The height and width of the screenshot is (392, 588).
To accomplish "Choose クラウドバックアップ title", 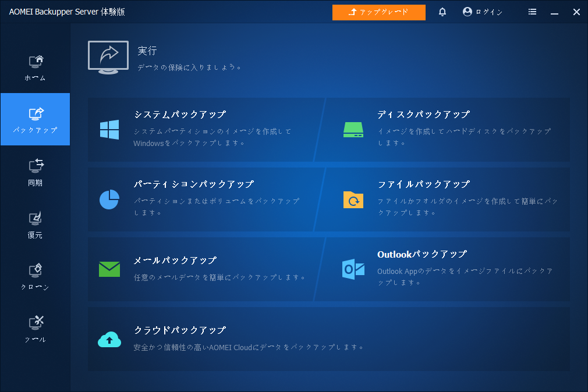I will click(180, 330).
